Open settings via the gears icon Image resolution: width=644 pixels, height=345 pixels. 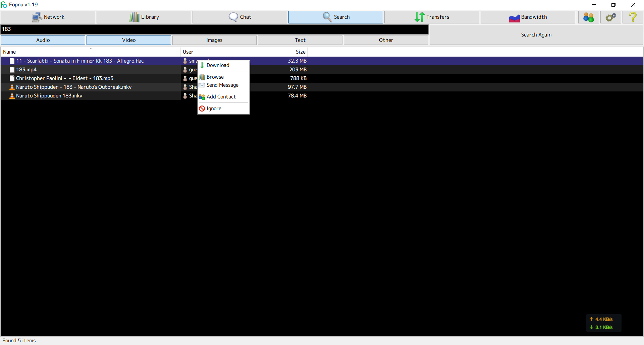click(x=610, y=17)
